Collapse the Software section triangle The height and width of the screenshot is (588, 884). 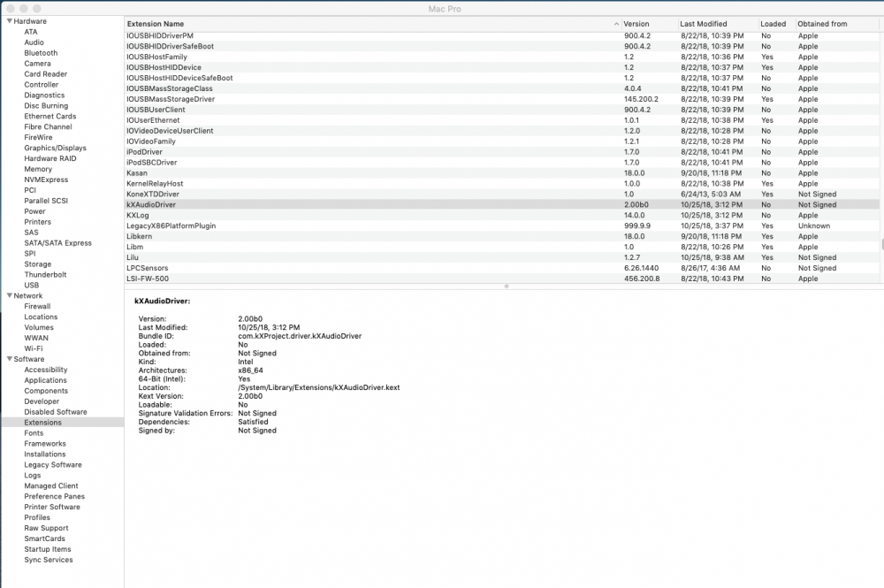coord(9,359)
